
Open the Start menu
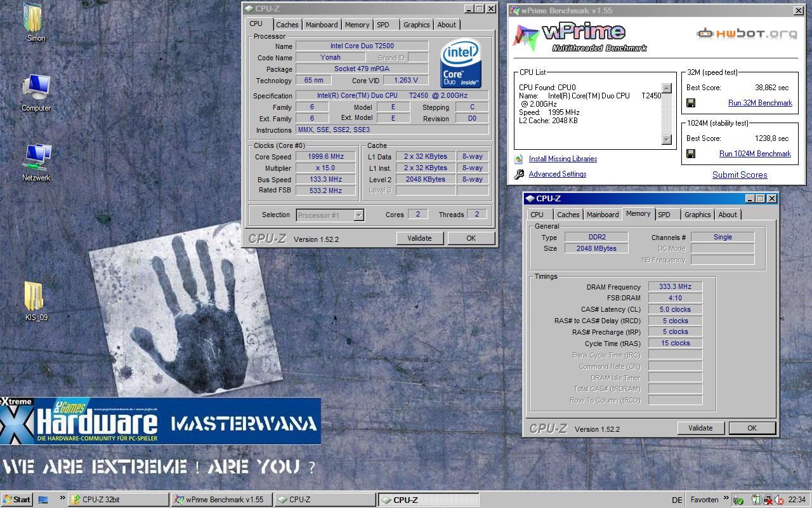click(16, 500)
